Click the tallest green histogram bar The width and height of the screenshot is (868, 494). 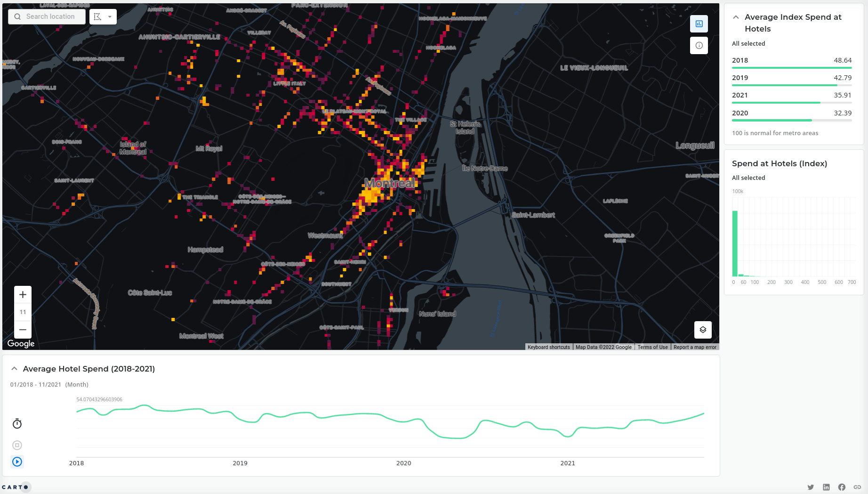tap(735, 243)
